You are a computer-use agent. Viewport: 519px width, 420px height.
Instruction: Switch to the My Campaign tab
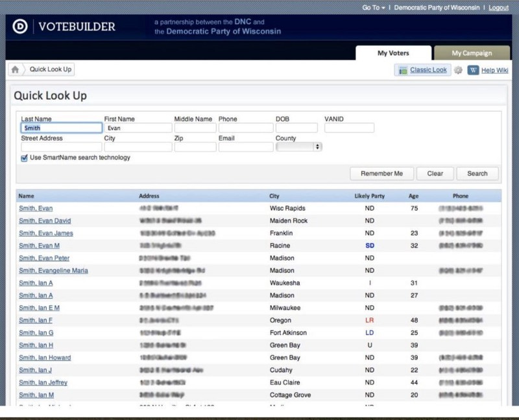pyautogui.click(x=472, y=53)
